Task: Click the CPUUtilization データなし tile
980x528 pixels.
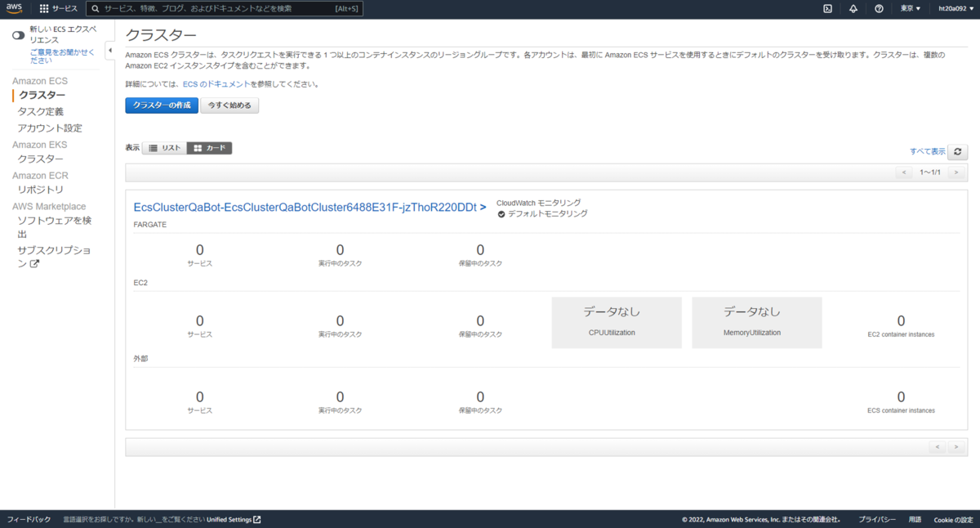Action: pos(617,322)
